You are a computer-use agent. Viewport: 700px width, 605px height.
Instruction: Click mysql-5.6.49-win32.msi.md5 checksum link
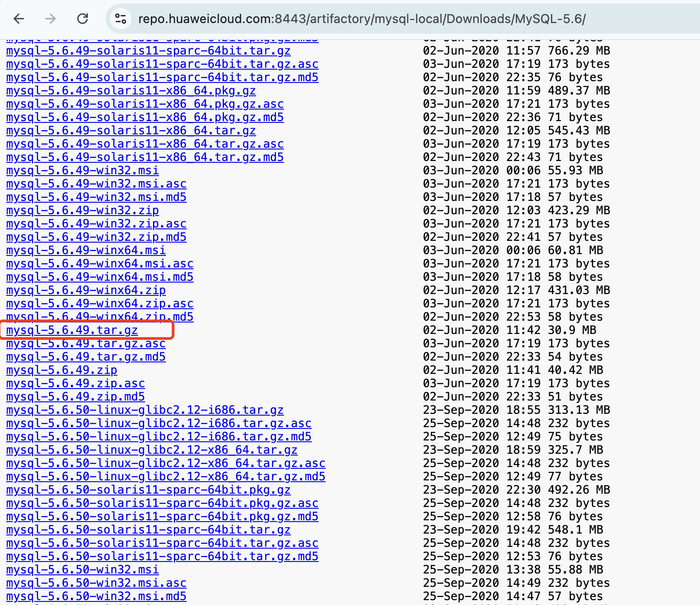pos(96,197)
